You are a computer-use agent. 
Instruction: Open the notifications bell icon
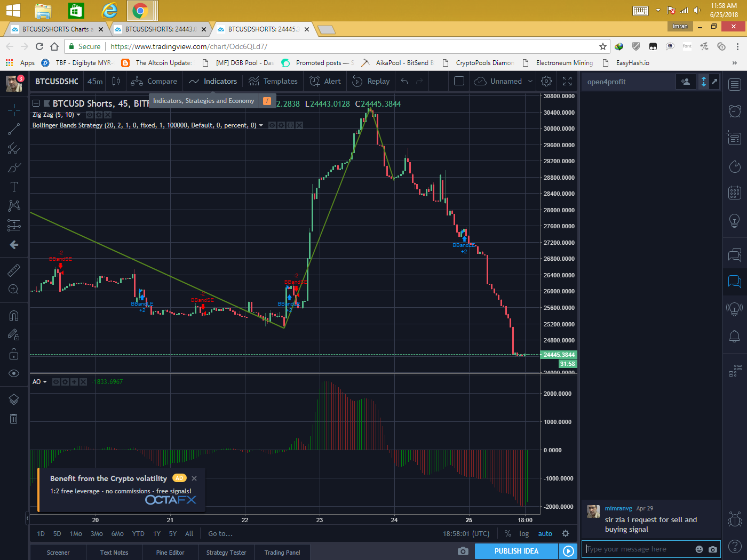point(735,336)
